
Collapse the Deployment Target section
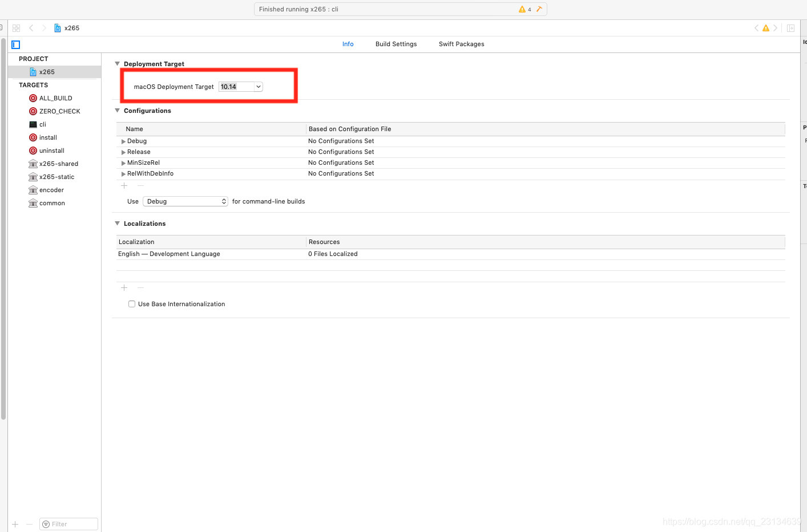[x=118, y=64]
